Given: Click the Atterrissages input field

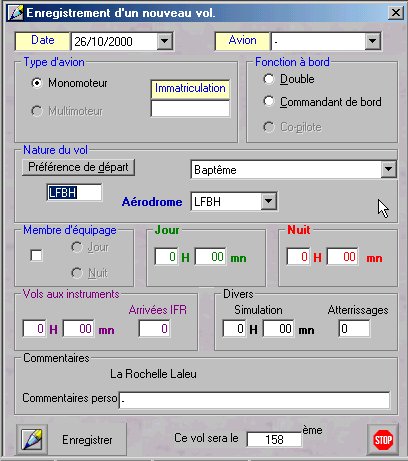Looking at the screenshot, I should [354, 329].
